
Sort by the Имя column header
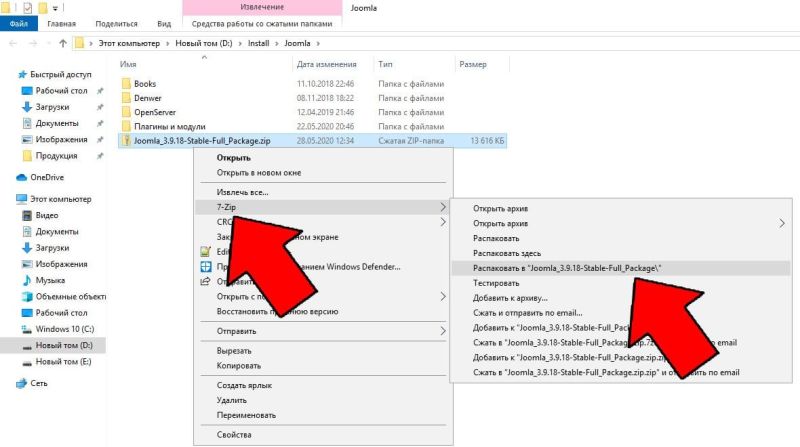128,64
